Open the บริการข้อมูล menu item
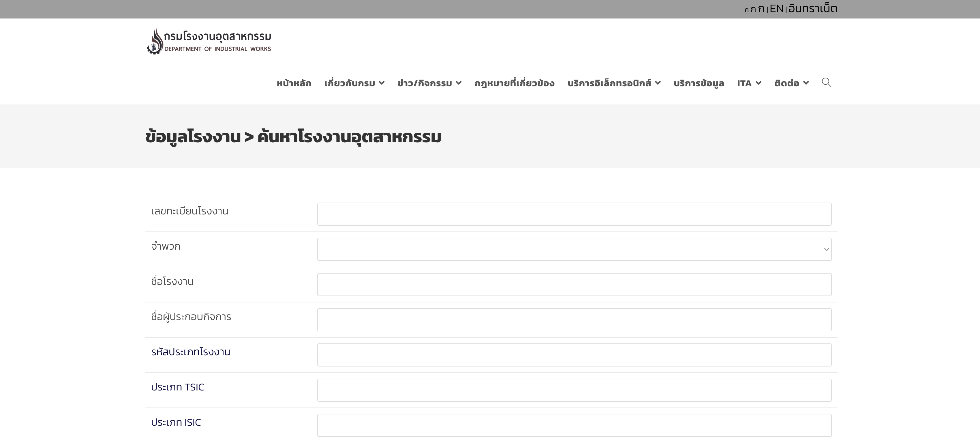Viewport: 980px width, 445px height. [698, 83]
